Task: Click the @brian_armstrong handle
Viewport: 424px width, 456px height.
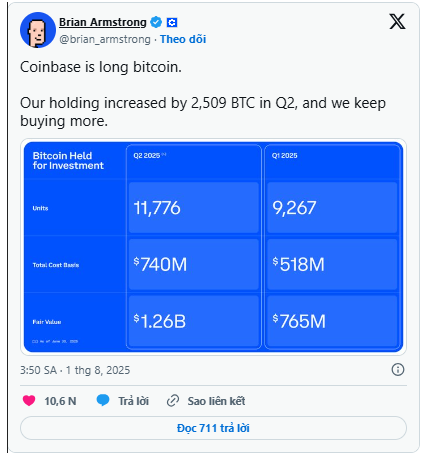Action: pyautogui.click(x=105, y=39)
